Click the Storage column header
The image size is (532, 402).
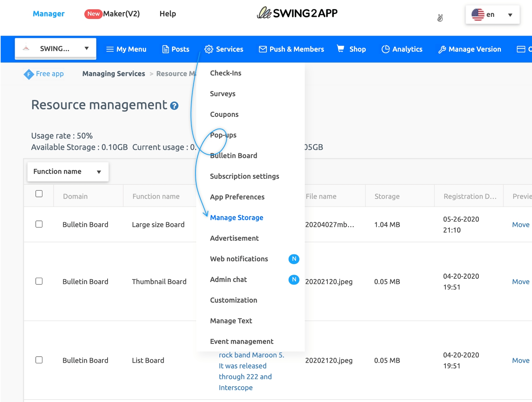tap(387, 197)
